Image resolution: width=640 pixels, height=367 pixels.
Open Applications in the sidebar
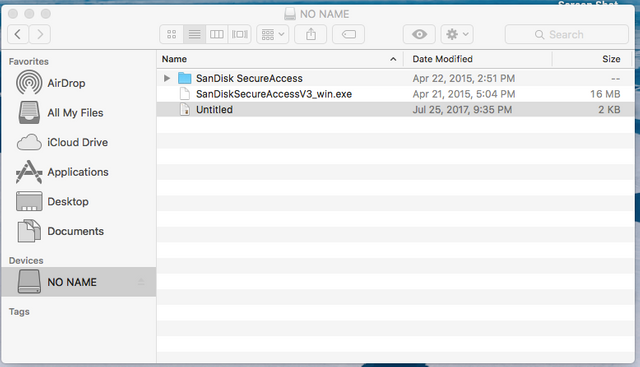(x=78, y=172)
